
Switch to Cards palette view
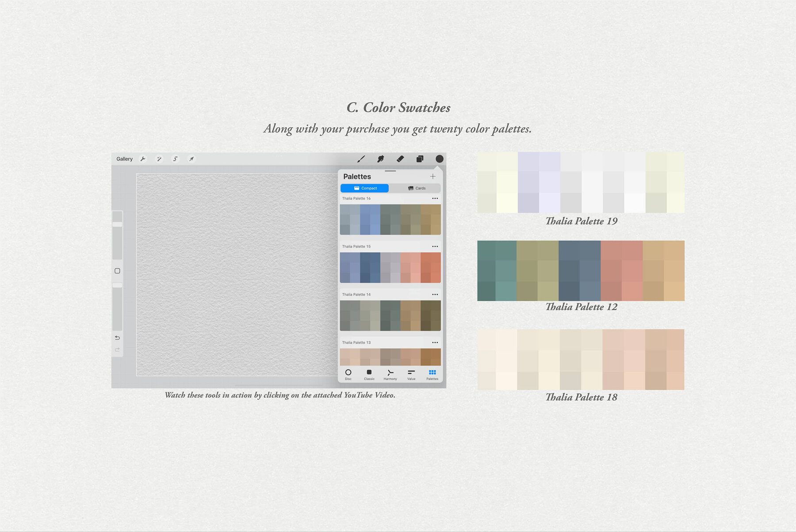point(417,188)
